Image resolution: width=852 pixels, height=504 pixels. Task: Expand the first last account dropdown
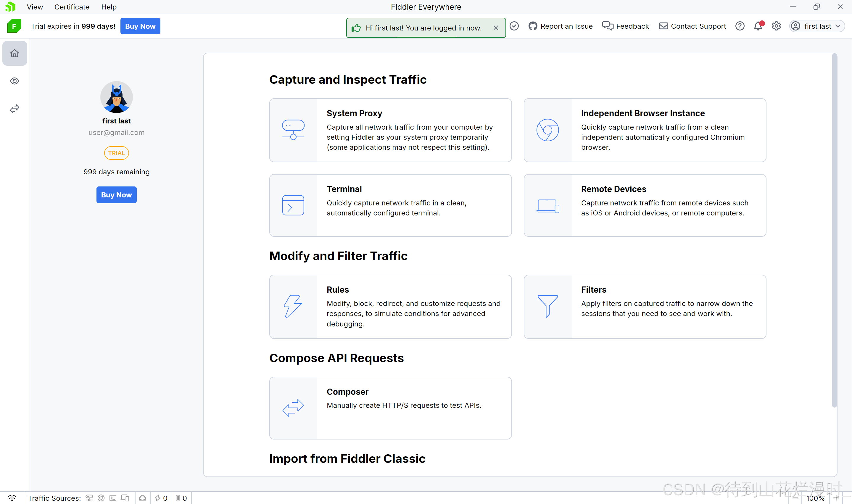click(x=817, y=26)
